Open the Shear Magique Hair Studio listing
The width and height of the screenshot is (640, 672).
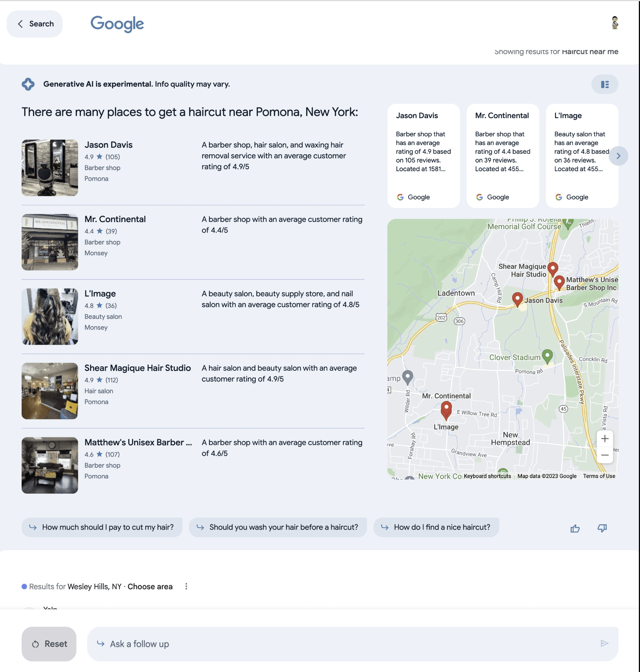[137, 368]
